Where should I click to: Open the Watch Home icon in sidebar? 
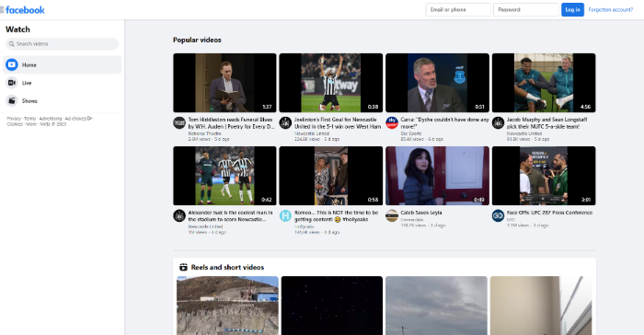pyautogui.click(x=12, y=64)
